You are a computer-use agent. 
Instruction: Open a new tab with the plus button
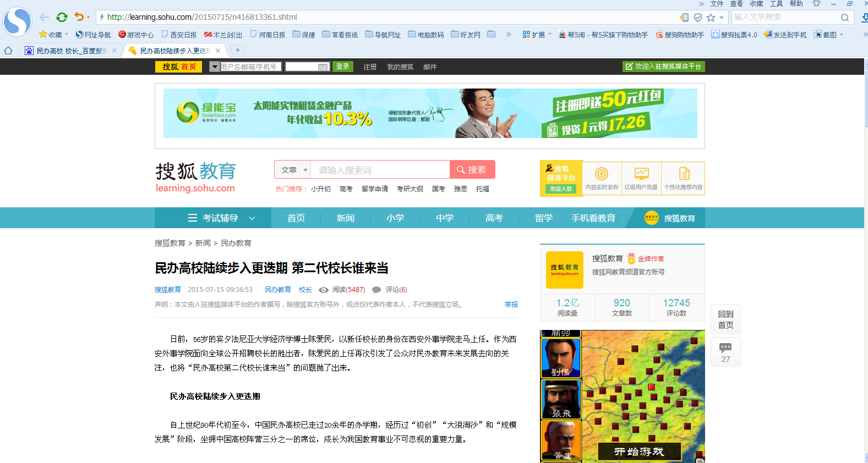[x=237, y=50]
